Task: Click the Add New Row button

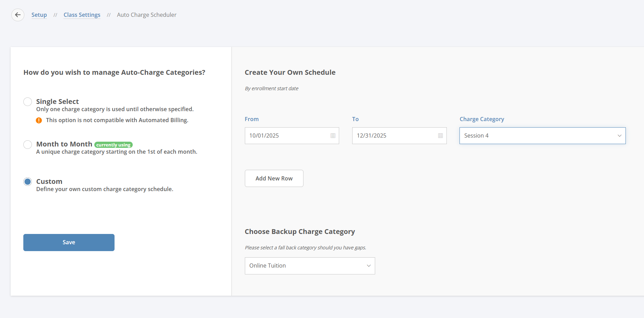Action: coord(274,178)
